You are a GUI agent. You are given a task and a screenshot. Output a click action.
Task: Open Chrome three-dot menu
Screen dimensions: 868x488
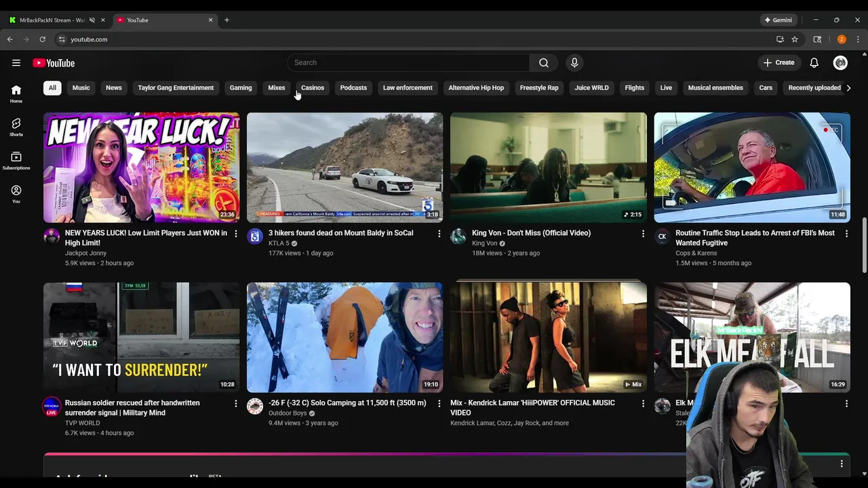(x=858, y=39)
